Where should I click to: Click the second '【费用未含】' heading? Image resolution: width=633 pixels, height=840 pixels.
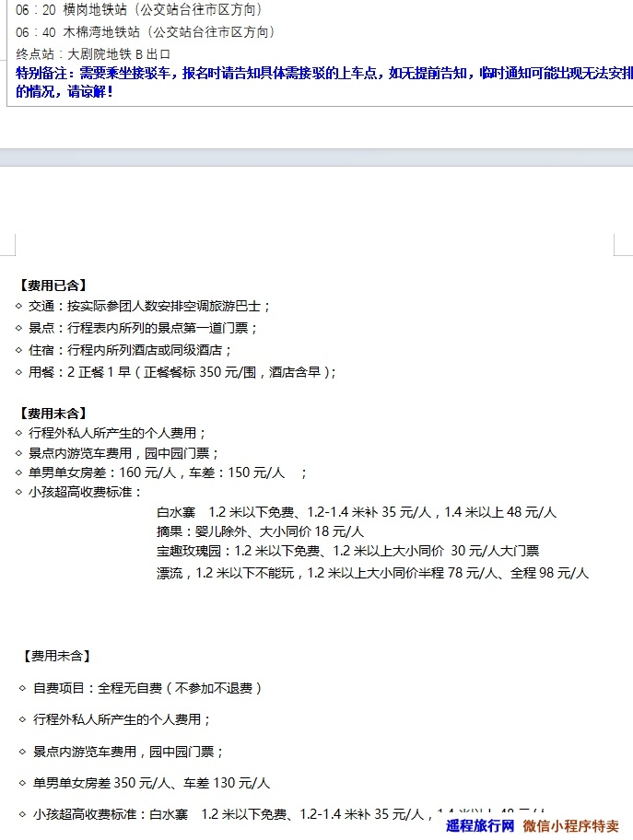pos(55,656)
